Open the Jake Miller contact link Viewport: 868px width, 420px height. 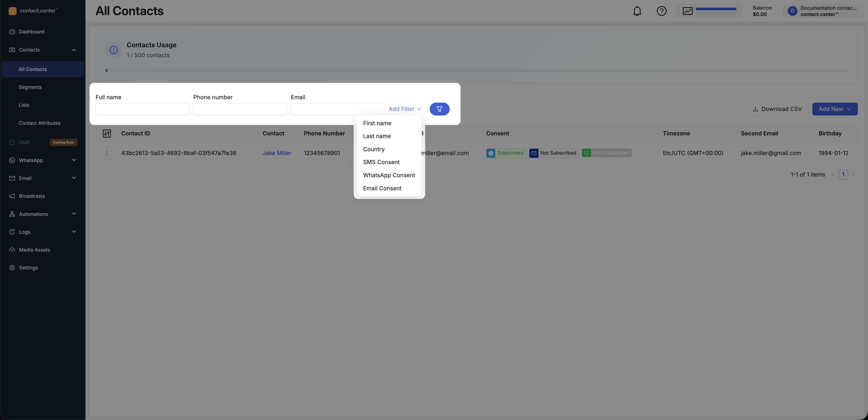click(277, 153)
